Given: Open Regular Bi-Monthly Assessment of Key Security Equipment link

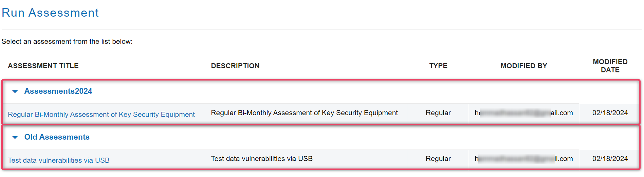Looking at the screenshot, I should click(x=101, y=114).
